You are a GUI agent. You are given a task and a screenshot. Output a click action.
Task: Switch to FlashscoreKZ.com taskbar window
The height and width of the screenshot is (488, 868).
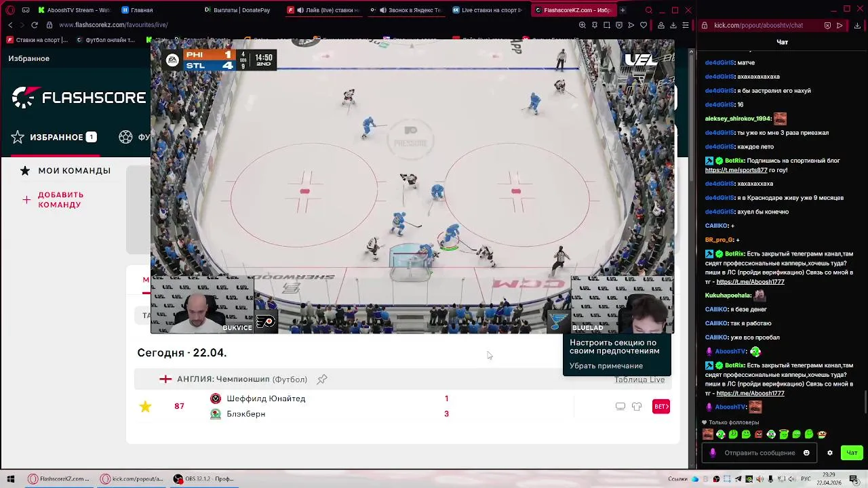[x=60, y=479]
